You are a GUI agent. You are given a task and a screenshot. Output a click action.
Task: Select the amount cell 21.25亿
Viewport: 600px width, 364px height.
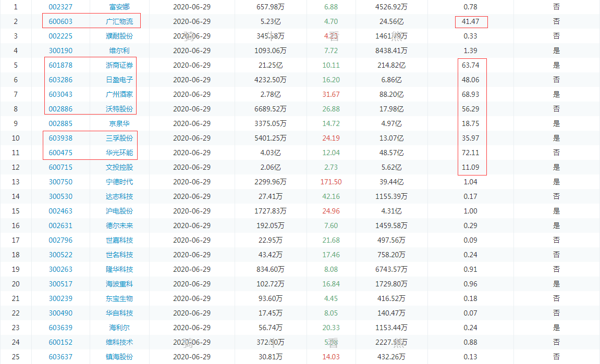271,65
